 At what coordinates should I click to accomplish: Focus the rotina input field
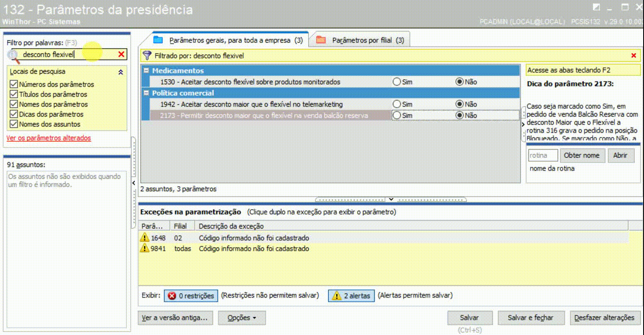[x=543, y=155]
